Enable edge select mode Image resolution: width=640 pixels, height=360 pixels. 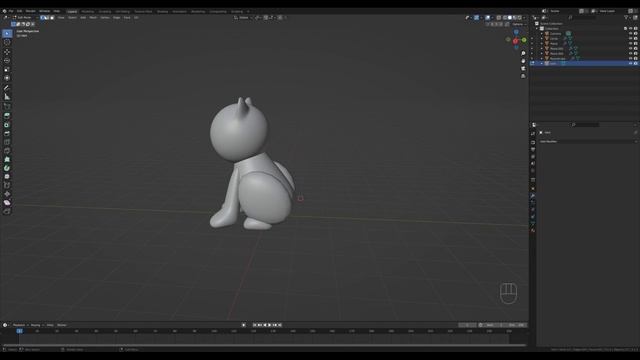(47, 18)
